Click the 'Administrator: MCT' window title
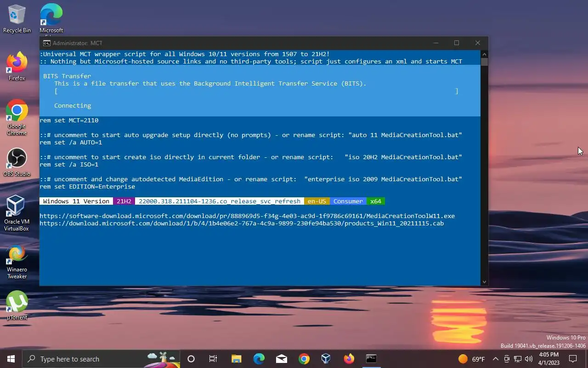 77,43
